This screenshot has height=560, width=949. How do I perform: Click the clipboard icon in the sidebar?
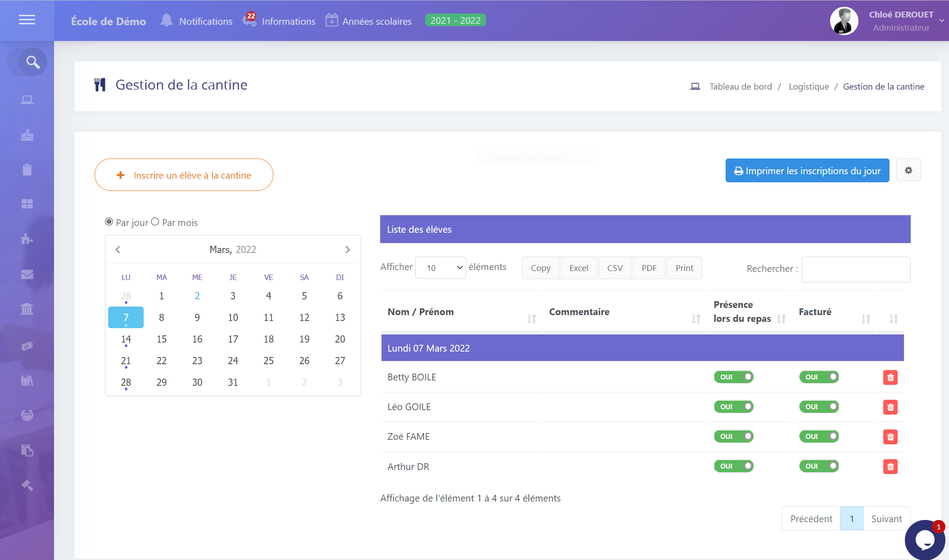[x=27, y=169]
